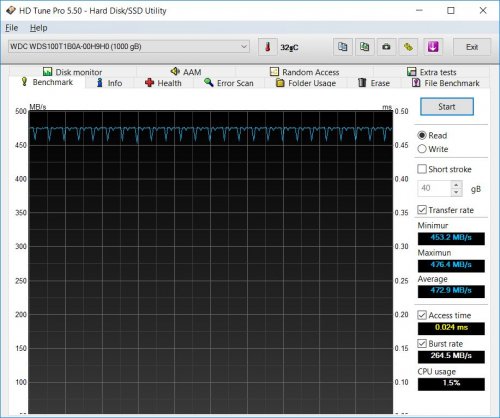Click the Start benchmark button

447,107
